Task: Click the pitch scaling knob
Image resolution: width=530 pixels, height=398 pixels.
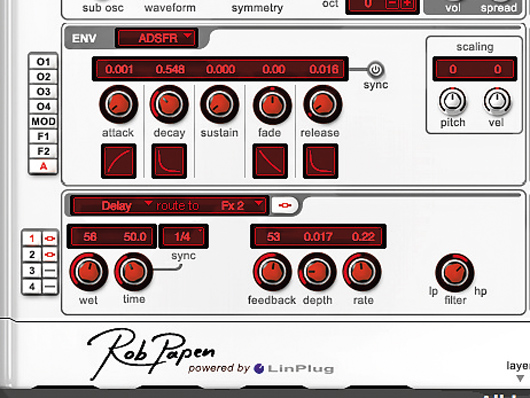Action: pos(452,101)
